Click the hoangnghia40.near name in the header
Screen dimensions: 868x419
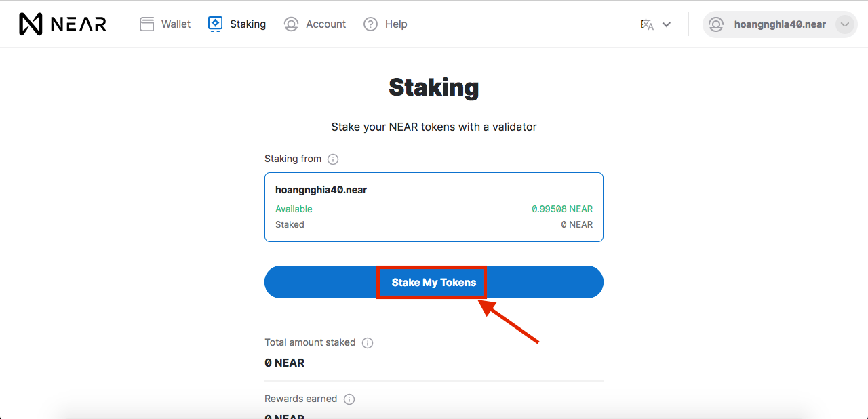[x=780, y=24]
